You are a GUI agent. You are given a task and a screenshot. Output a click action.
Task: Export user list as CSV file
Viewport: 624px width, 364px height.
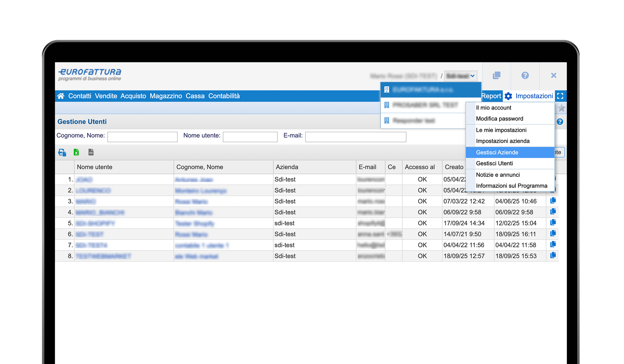pyautogui.click(x=91, y=152)
